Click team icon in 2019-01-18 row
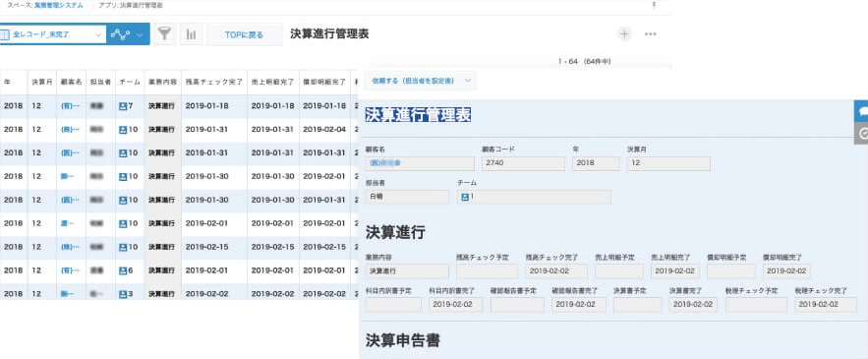Screen dimensions: 868x359 (x=123, y=106)
